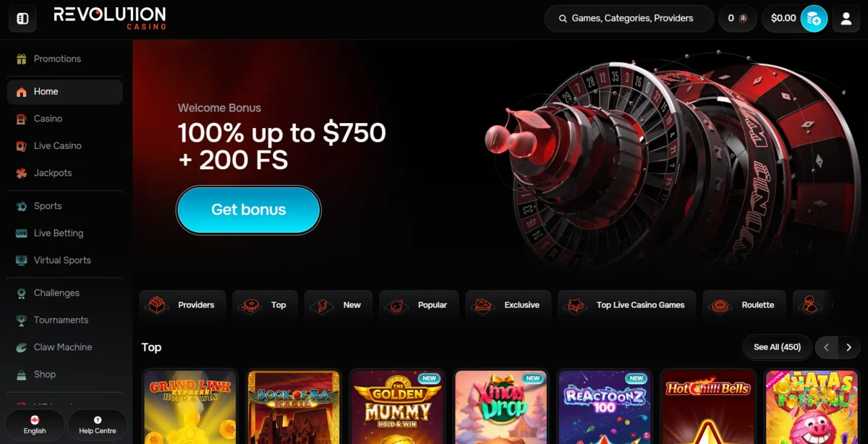Click See All (450) link
This screenshot has height=444, width=868.
click(777, 347)
